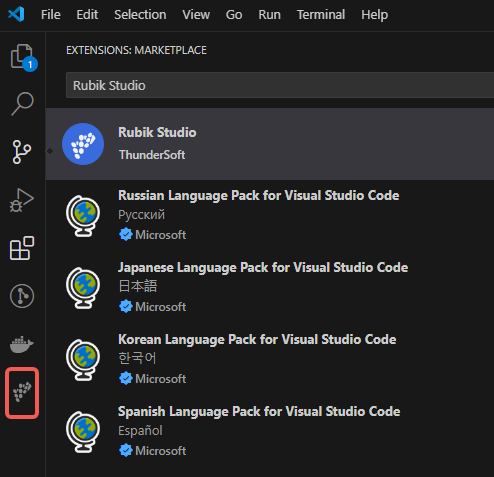494x477 pixels.
Task: Open the Git Graph circular icon
Action: click(22, 296)
